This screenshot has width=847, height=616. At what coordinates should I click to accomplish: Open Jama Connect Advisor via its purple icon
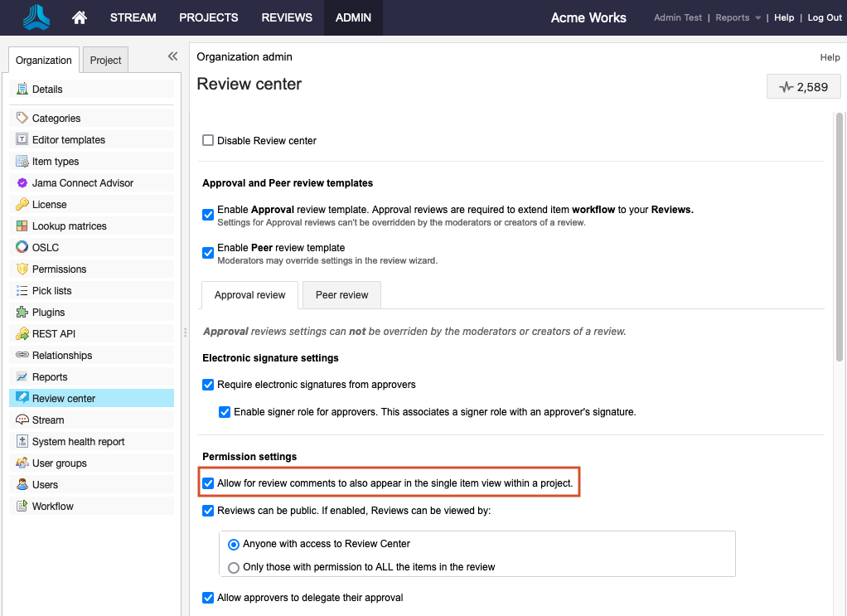click(x=22, y=183)
